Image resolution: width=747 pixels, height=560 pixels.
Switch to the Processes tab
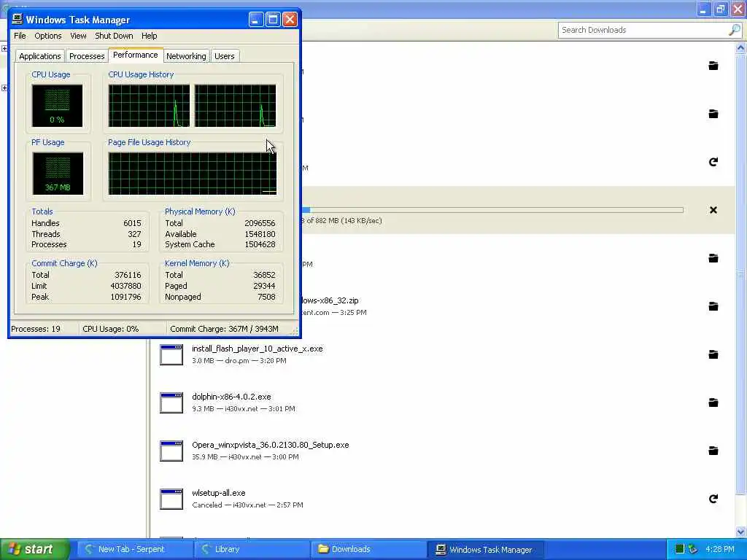click(87, 56)
